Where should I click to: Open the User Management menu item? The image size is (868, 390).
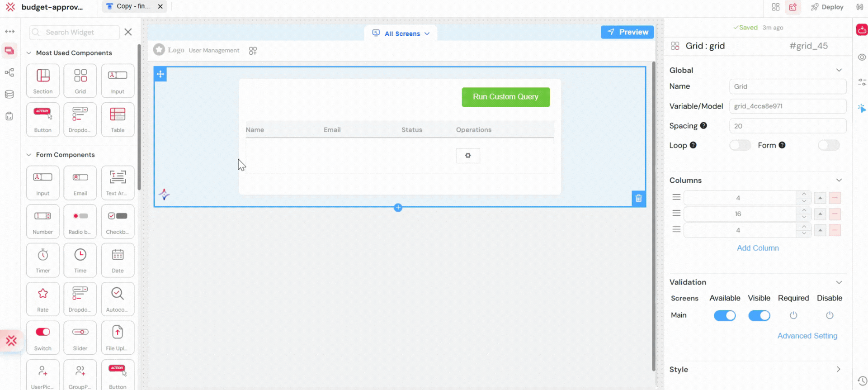coord(214,50)
